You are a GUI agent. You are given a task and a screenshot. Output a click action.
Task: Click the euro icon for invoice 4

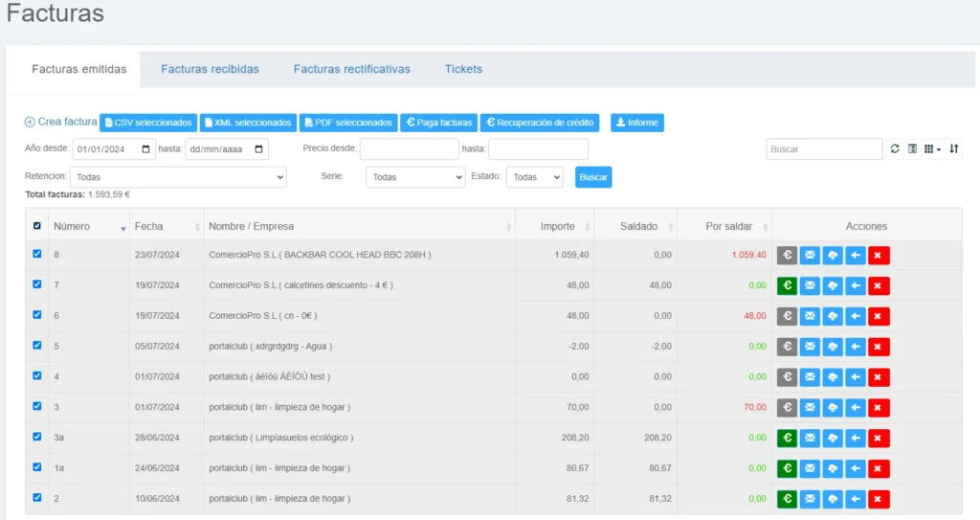click(x=787, y=377)
